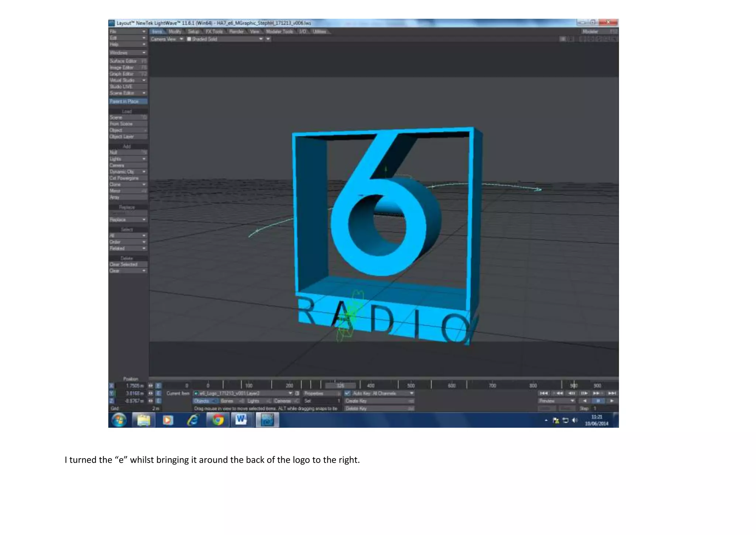Go to next keyframe button
Image resolution: width=756 pixels, height=535 pixels.
coord(598,393)
